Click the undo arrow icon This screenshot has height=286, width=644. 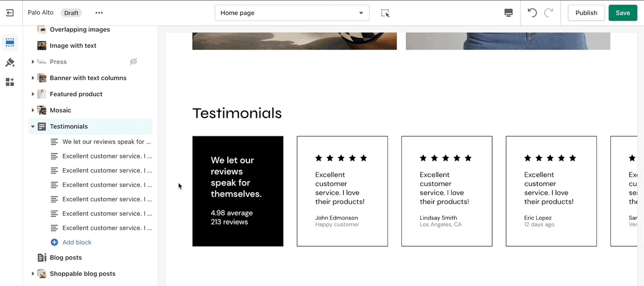532,13
